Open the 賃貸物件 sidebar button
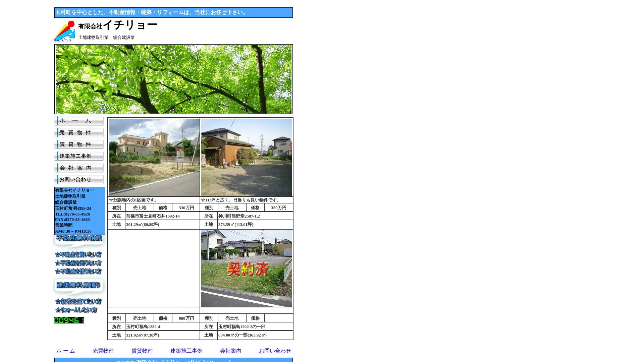644x362 pixels. (79, 144)
